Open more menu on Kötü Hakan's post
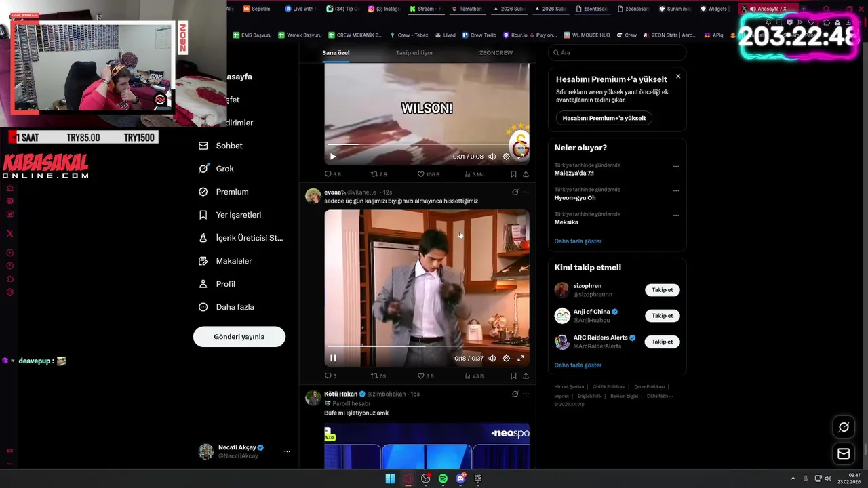This screenshot has width=868, height=488. 526,394
